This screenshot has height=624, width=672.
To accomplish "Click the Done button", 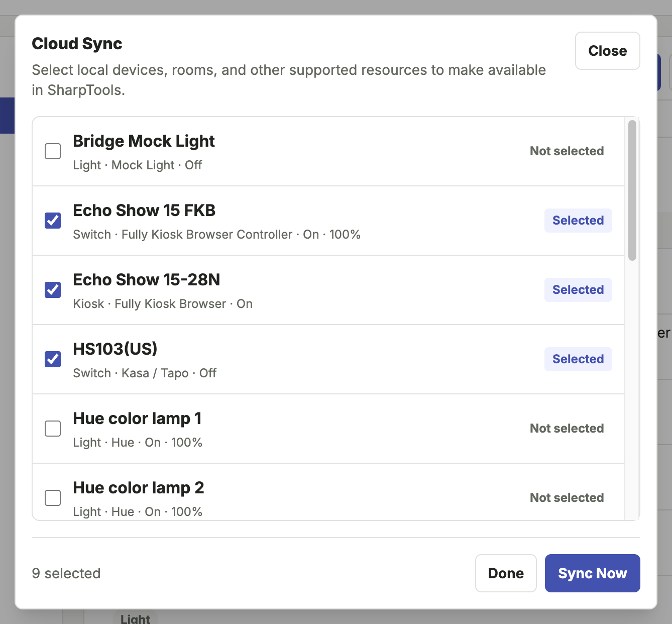I will [x=506, y=573].
